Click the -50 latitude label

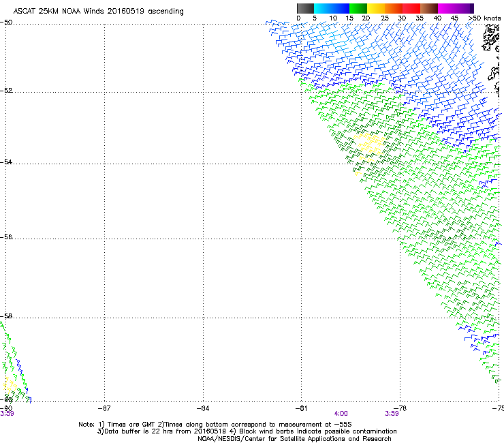coord(6,22)
